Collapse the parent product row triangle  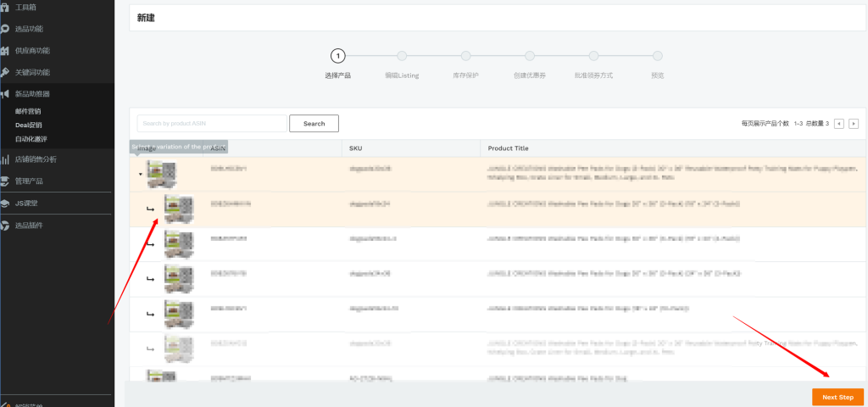pos(141,174)
